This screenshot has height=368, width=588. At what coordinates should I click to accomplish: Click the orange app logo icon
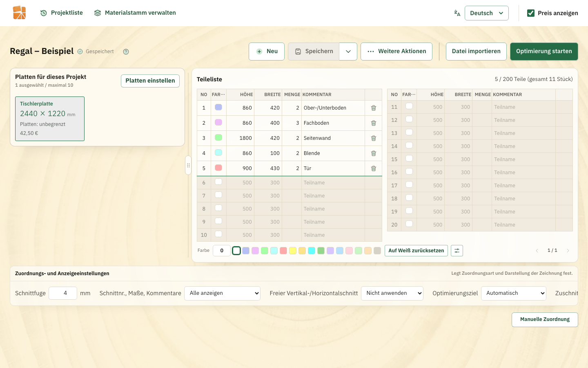19,13
